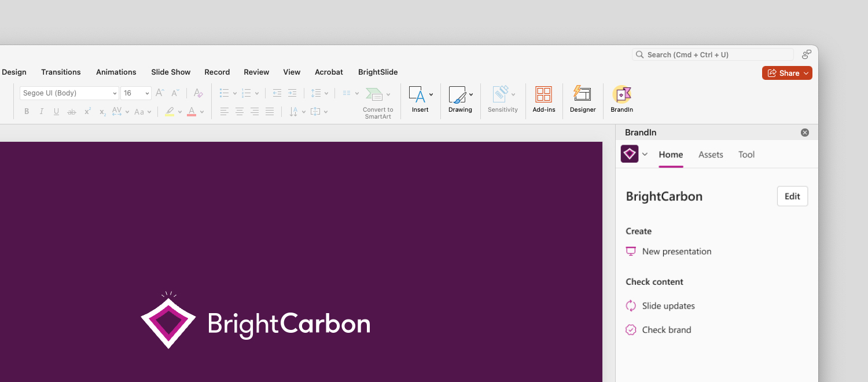Open the line spacing options
Screen dimensions: 868x382
click(319, 93)
